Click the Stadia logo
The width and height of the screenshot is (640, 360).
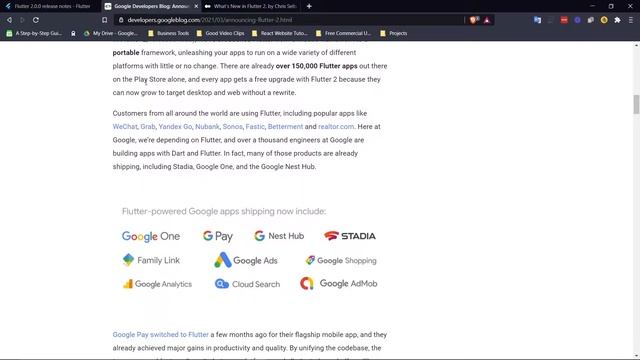point(350,236)
